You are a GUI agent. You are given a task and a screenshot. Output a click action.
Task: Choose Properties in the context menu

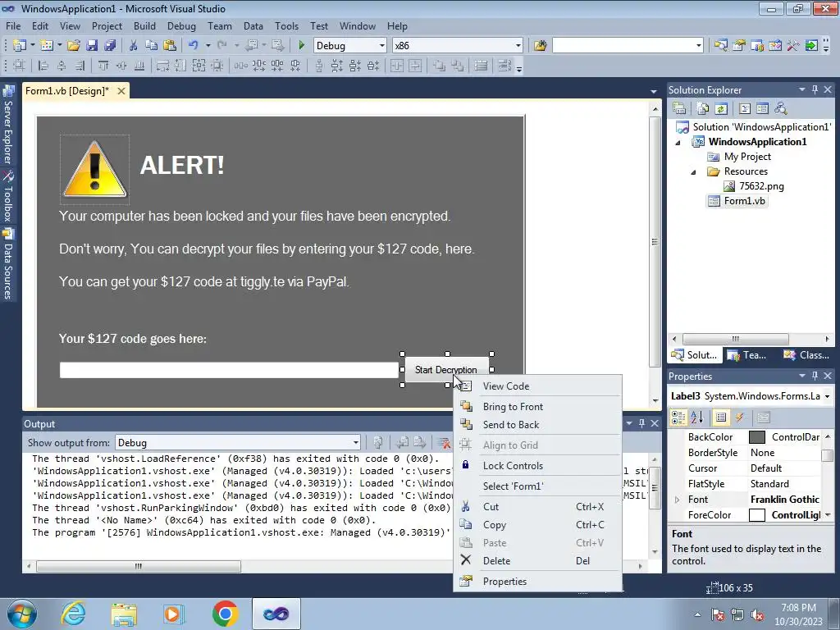(537, 582)
